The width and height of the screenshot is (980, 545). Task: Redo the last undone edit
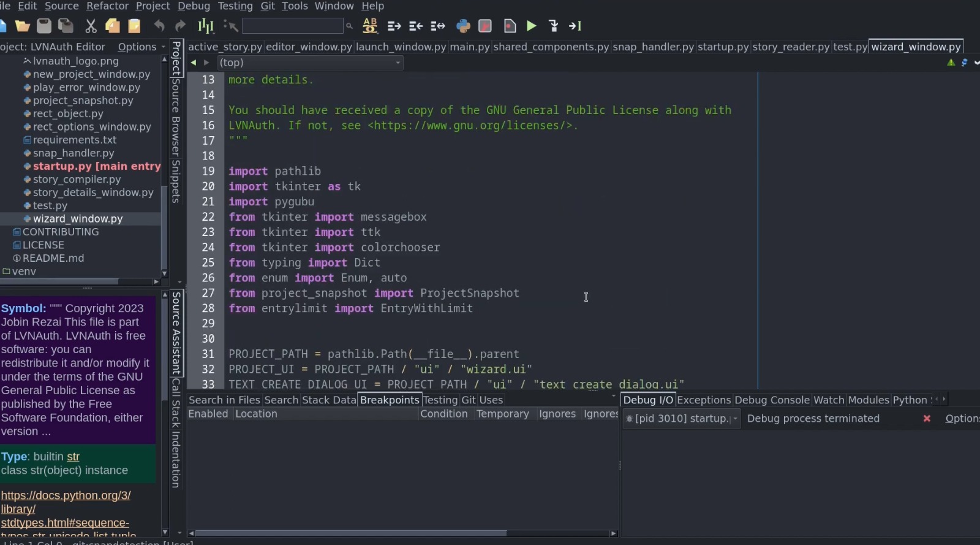tap(180, 26)
